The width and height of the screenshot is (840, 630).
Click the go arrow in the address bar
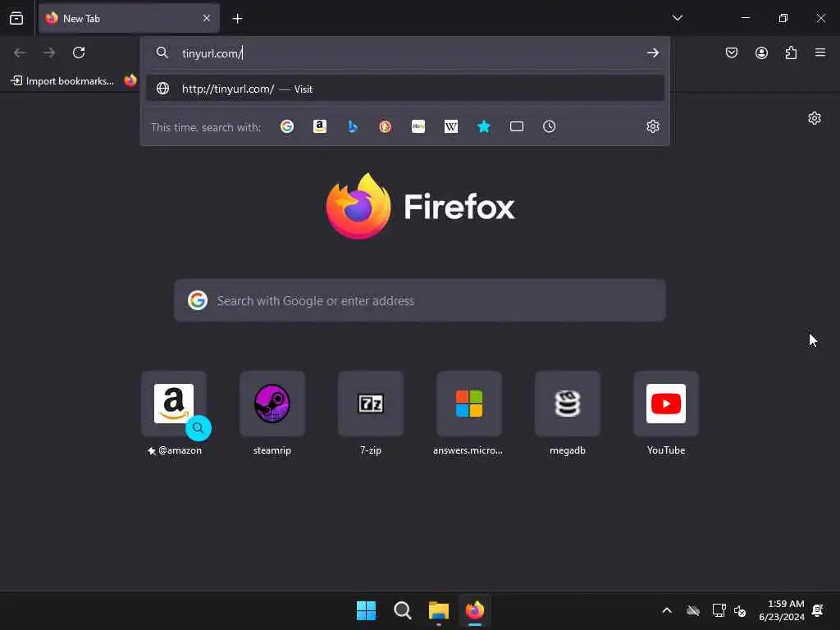coord(652,52)
